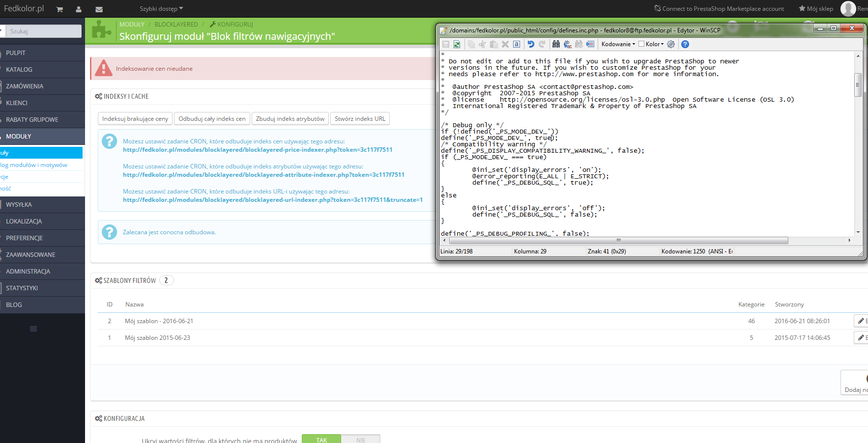868x443 pixels.
Task: Open KLIENCI in the sidebar menu
Action: pos(42,103)
